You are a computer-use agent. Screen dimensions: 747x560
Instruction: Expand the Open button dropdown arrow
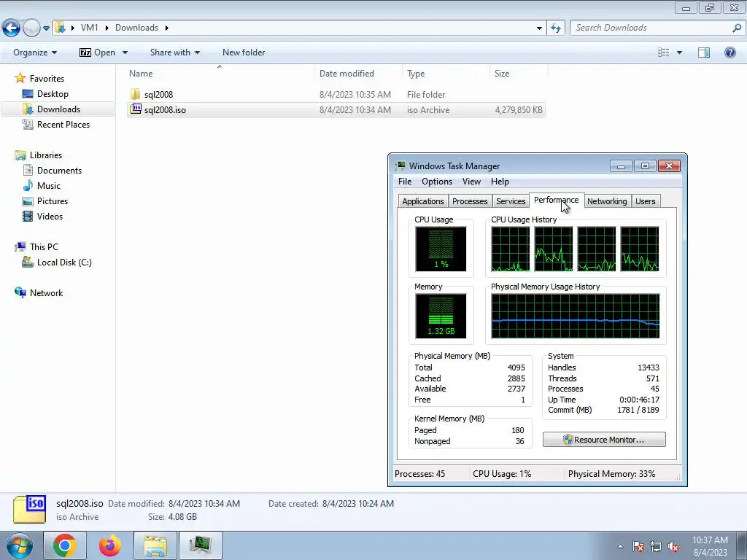[x=125, y=52]
